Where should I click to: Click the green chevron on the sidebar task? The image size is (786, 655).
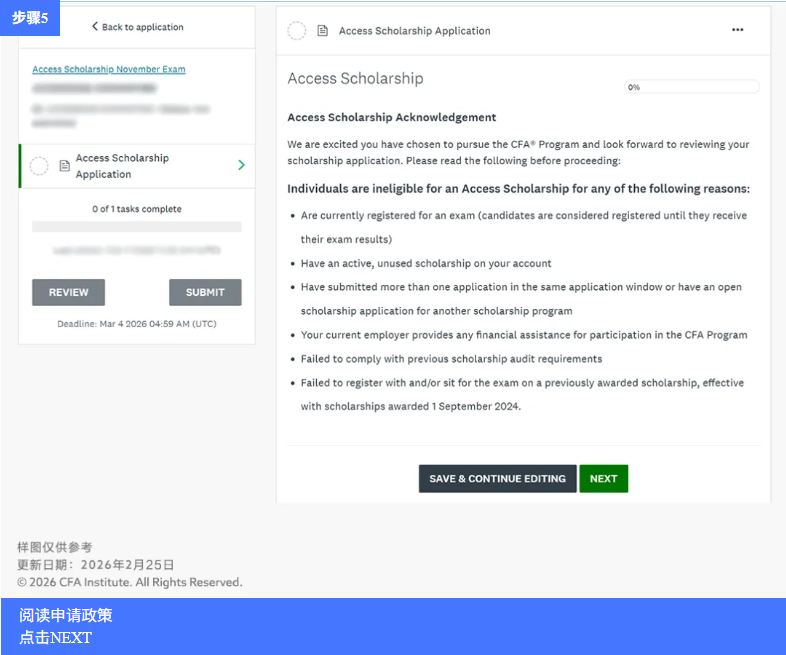241,165
